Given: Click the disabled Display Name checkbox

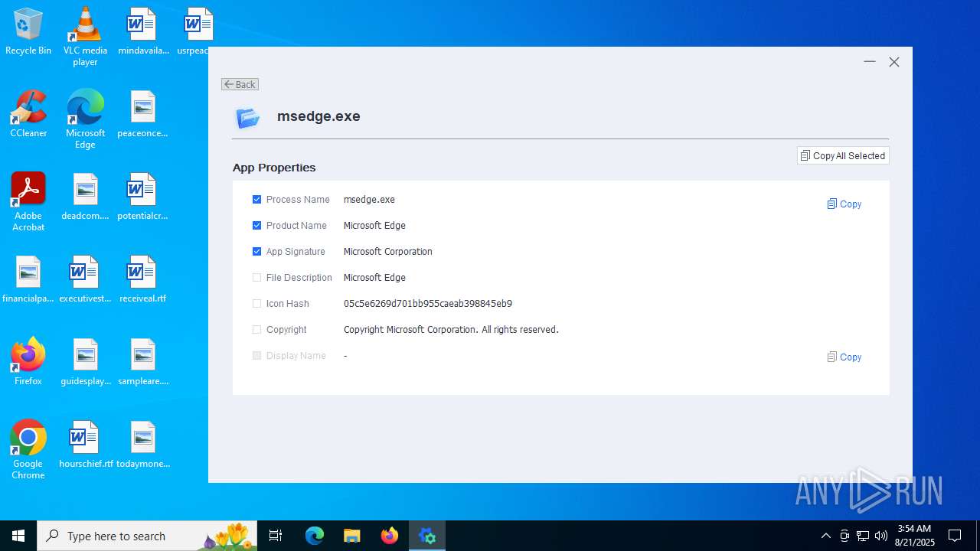Looking at the screenshot, I should (256, 356).
